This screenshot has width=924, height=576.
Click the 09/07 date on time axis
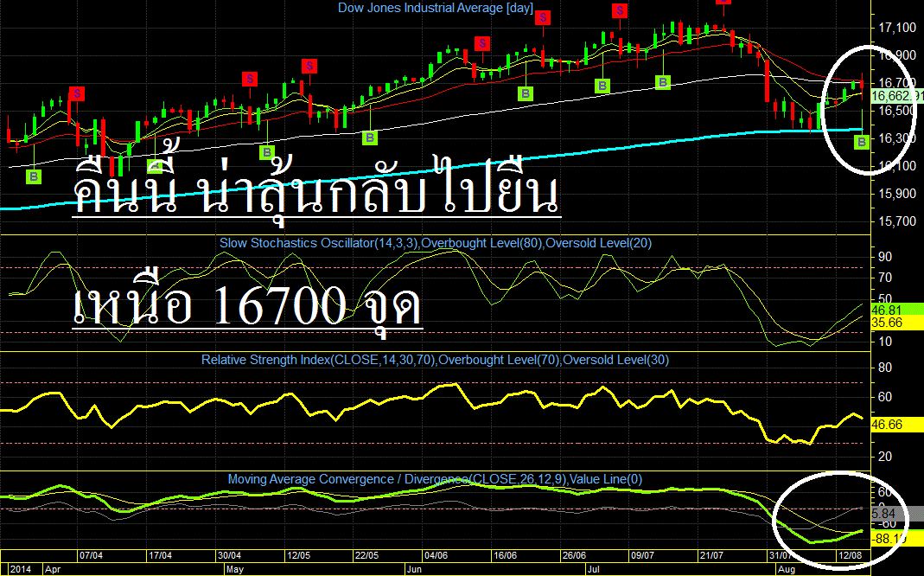click(x=642, y=555)
